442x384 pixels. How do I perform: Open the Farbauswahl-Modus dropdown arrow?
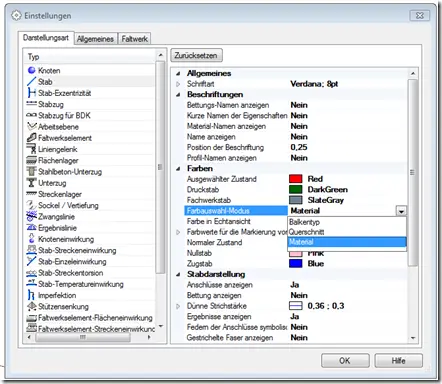pos(401,211)
